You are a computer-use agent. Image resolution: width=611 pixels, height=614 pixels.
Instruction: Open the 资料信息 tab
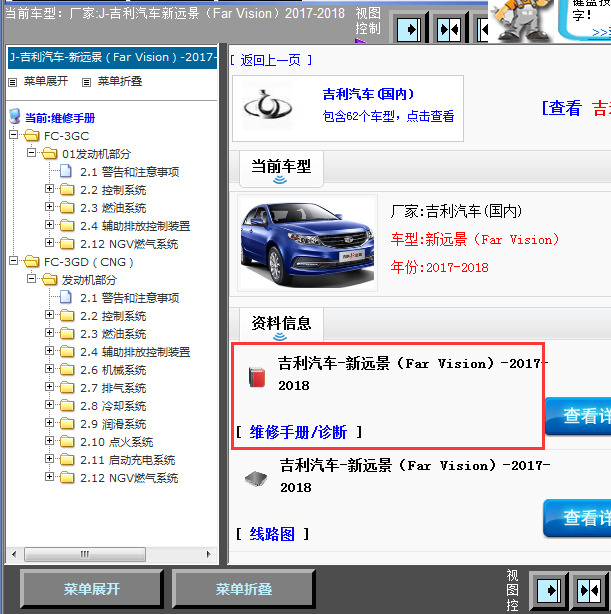click(281, 325)
